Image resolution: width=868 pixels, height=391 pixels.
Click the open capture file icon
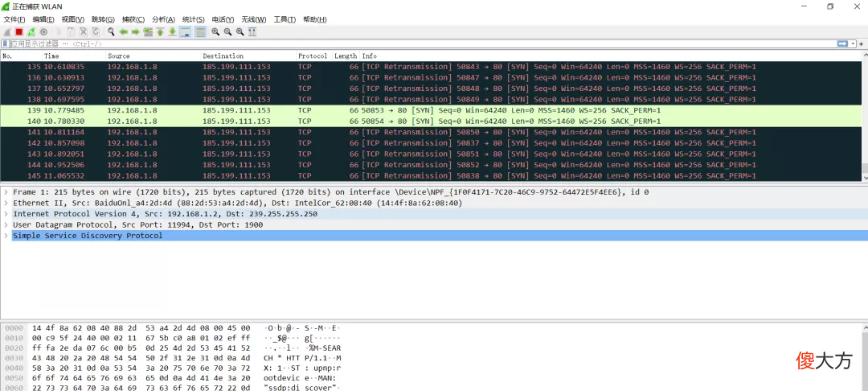pyautogui.click(x=59, y=32)
